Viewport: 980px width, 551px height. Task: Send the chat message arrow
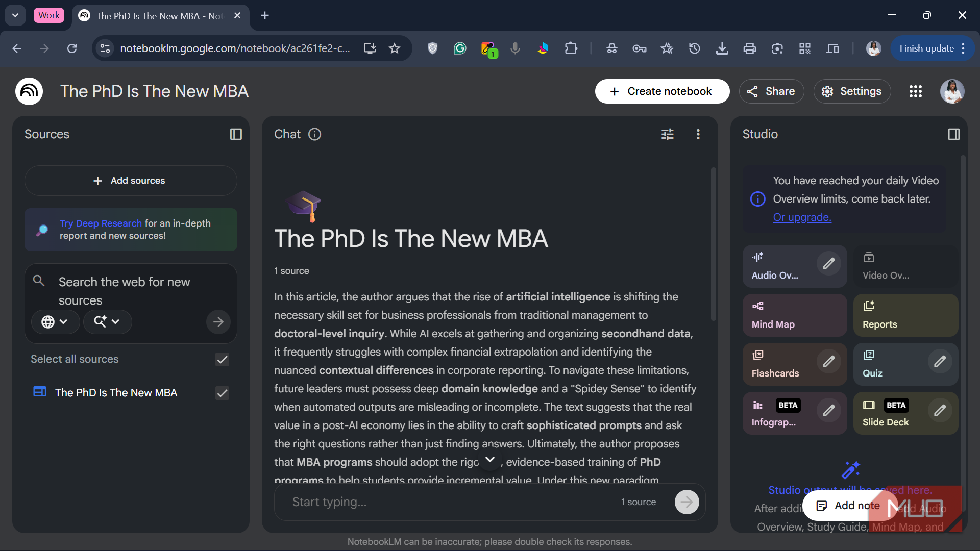[687, 502]
